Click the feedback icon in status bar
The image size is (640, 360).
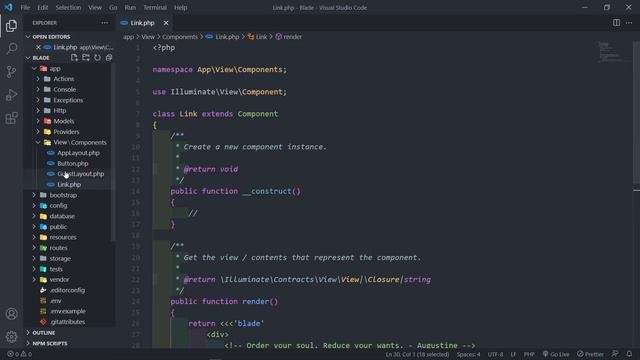click(x=615, y=354)
